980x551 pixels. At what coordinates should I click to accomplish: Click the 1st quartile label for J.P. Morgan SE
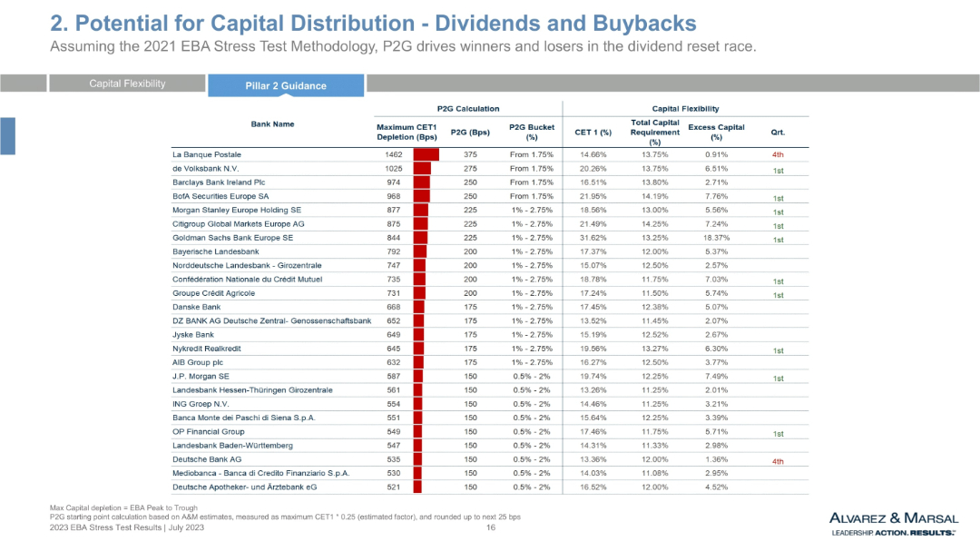tap(779, 379)
